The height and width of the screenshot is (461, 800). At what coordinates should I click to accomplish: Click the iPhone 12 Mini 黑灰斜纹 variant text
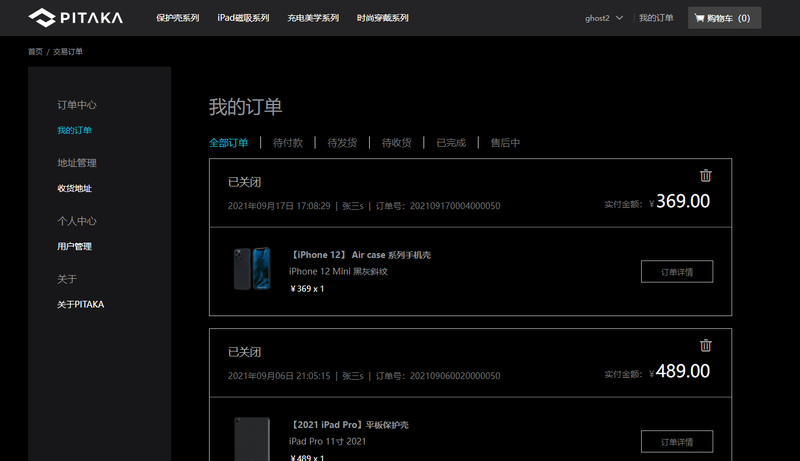point(338,272)
